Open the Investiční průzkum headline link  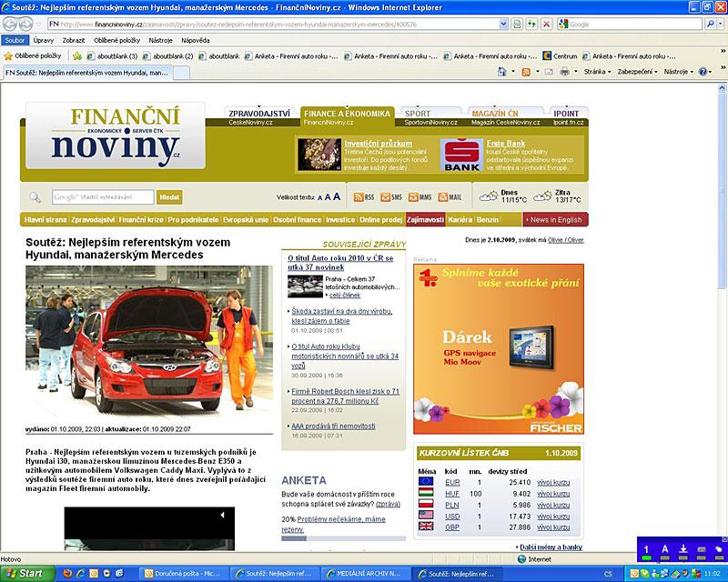click(378, 144)
